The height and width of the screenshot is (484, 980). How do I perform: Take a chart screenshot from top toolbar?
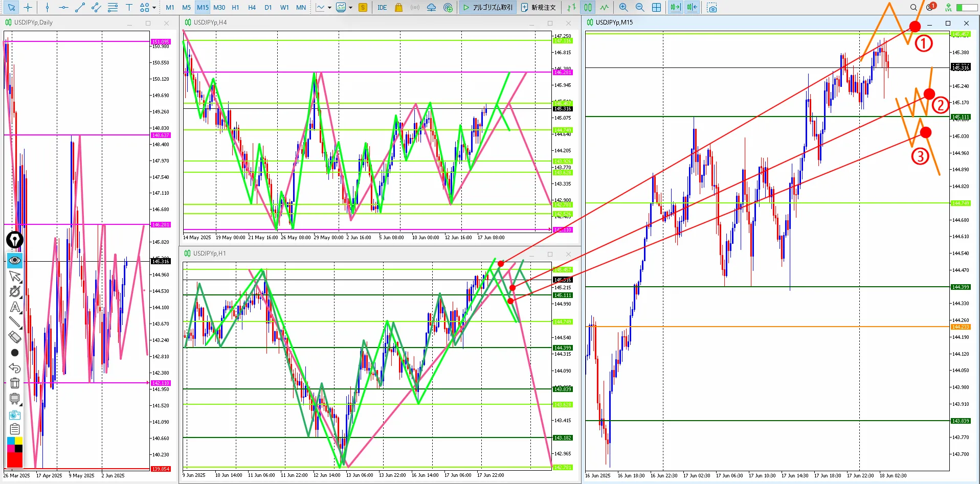[712, 7]
